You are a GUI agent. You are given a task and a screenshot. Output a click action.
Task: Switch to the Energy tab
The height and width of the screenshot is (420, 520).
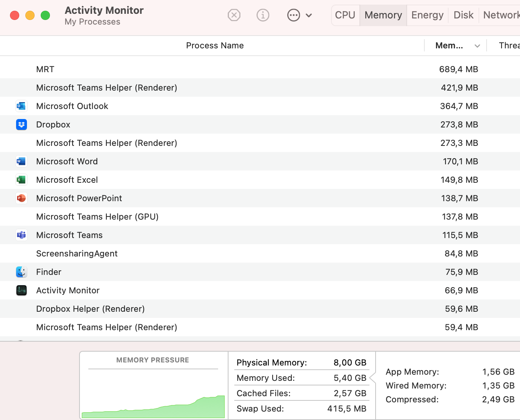(x=427, y=15)
